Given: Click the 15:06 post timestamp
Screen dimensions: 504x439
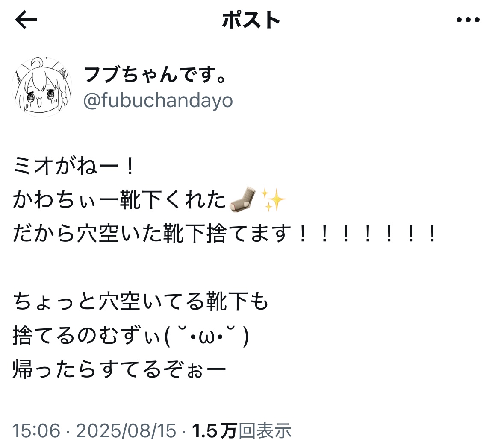Looking at the screenshot, I should 36,430.
